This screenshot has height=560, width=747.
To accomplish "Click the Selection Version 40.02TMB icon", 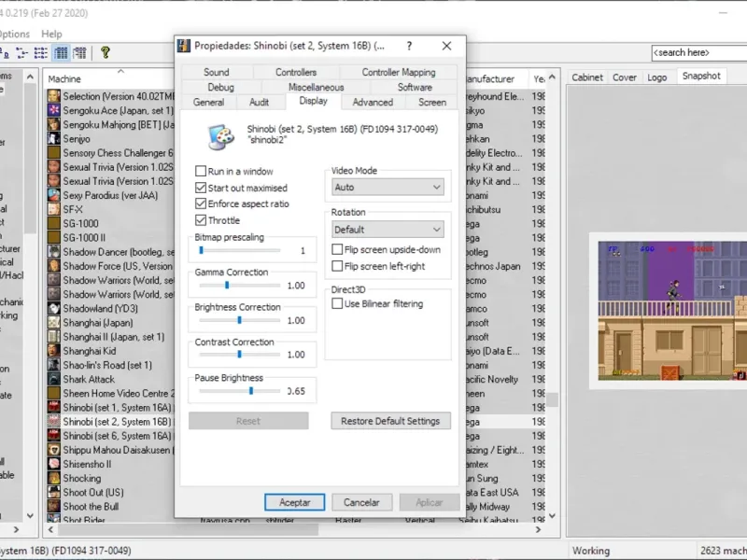I will (x=54, y=96).
